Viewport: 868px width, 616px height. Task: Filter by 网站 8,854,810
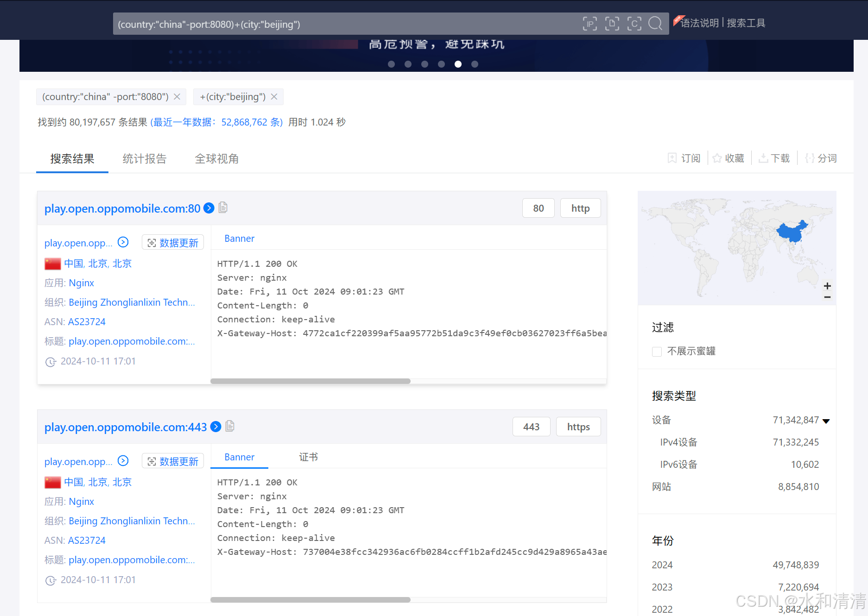[x=735, y=487]
